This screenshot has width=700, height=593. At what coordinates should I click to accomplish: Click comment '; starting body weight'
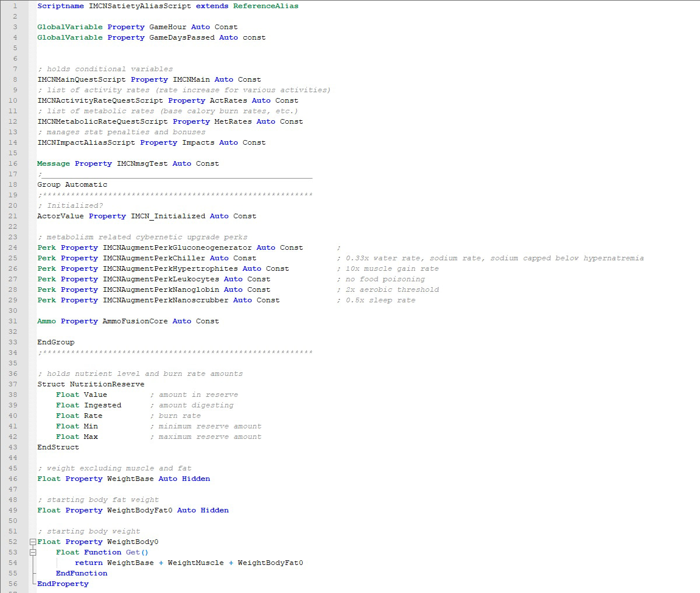point(89,531)
